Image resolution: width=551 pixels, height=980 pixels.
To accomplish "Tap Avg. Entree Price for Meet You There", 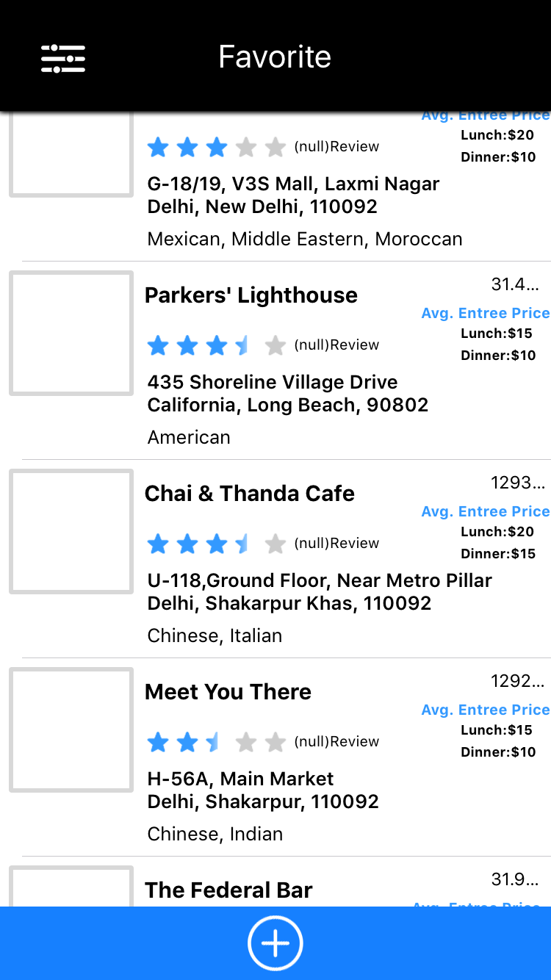I will pyautogui.click(x=485, y=710).
